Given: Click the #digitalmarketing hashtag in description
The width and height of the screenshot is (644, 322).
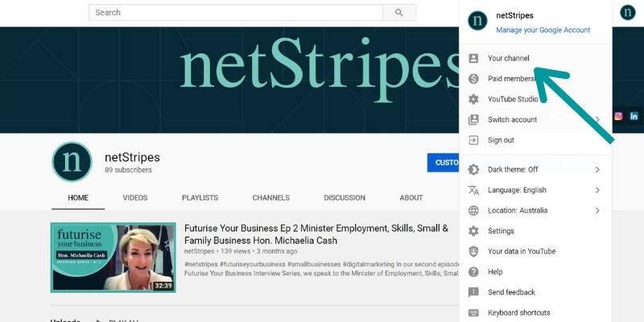Looking at the screenshot, I should pyautogui.click(x=369, y=265).
